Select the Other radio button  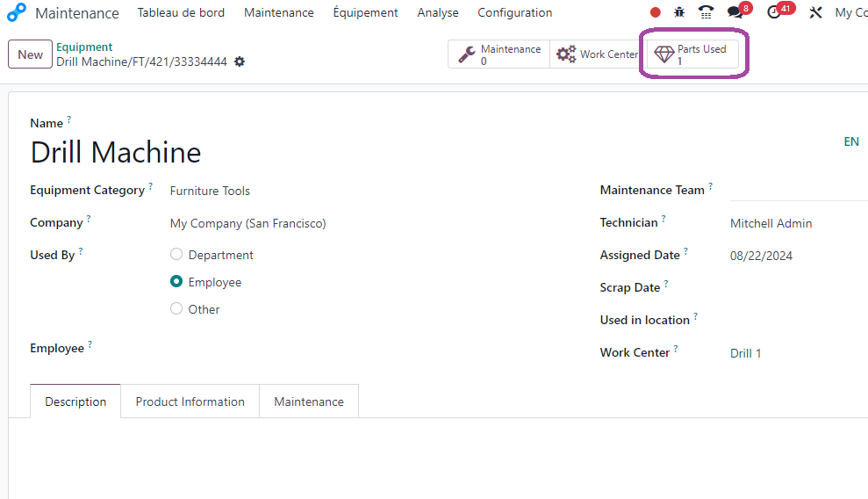tap(176, 308)
